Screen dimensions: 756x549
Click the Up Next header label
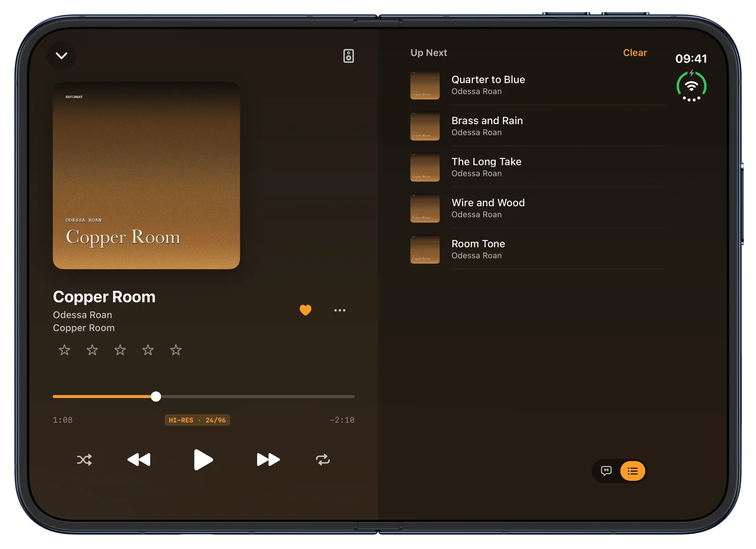click(429, 53)
